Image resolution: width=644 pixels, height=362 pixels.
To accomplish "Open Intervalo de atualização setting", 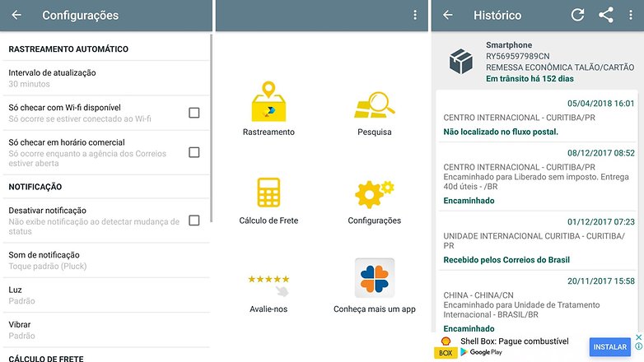I will pyautogui.click(x=106, y=78).
